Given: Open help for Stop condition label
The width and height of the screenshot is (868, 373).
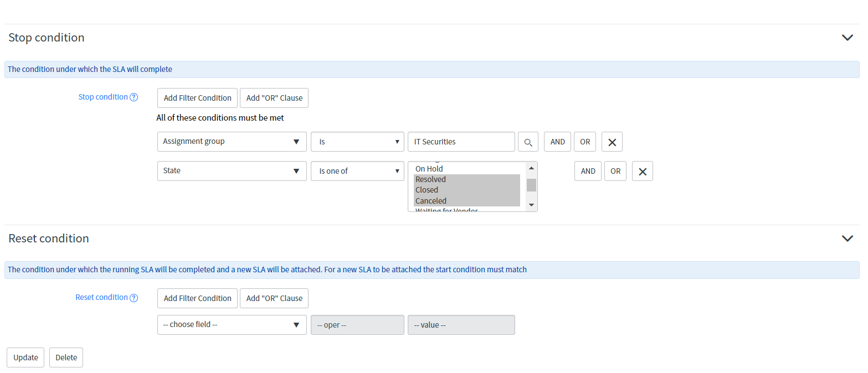Looking at the screenshot, I should pos(133,97).
